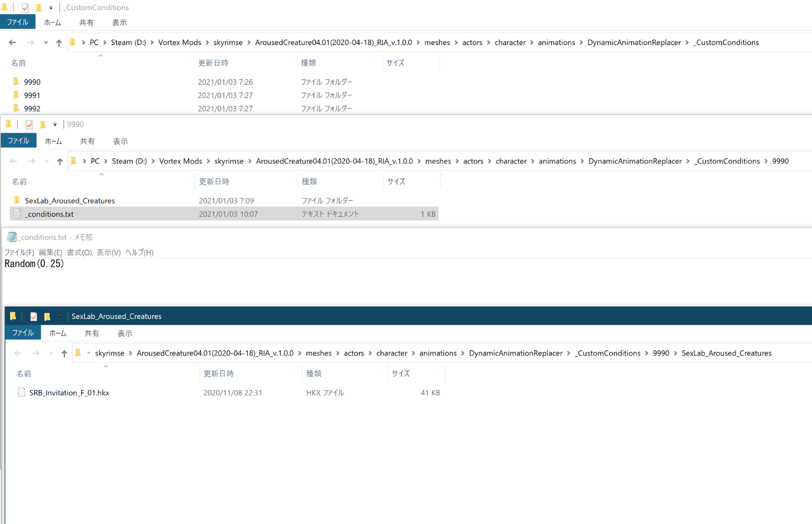Click Steam (D:) breadcrumb in 9990 window
Viewport: 812px width, 524px height.
(129, 162)
